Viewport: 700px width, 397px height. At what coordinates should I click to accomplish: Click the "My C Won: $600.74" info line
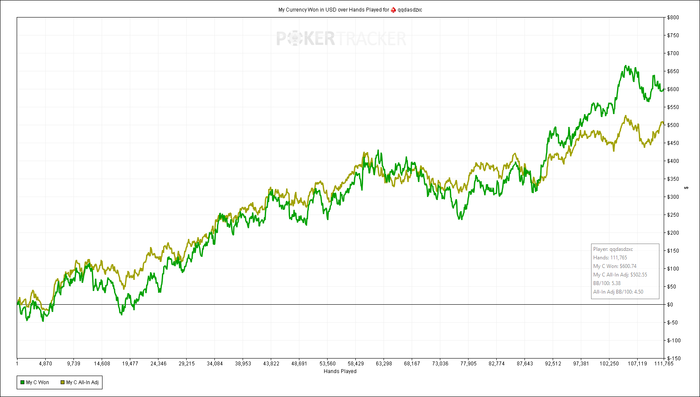615,266
